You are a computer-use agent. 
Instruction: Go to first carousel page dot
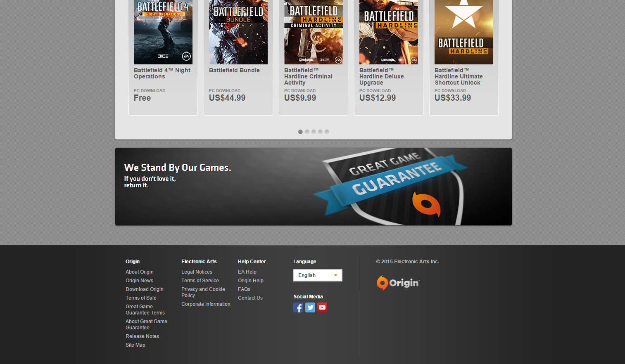[x=300, y=132]
